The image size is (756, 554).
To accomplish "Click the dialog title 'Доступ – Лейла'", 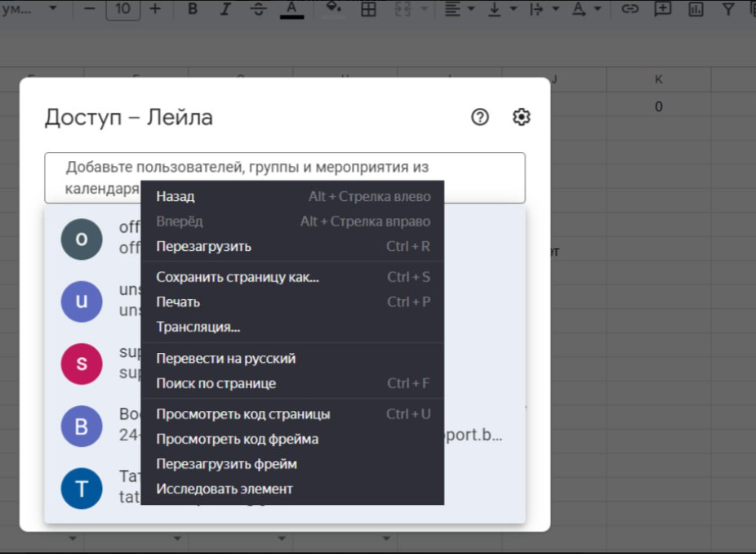I will (129, 118).
